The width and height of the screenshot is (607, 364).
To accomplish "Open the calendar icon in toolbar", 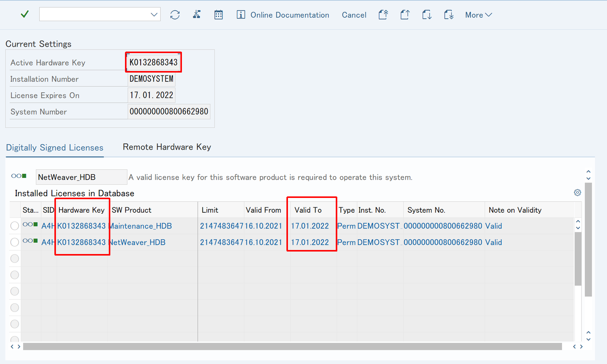I will [218, 15].
